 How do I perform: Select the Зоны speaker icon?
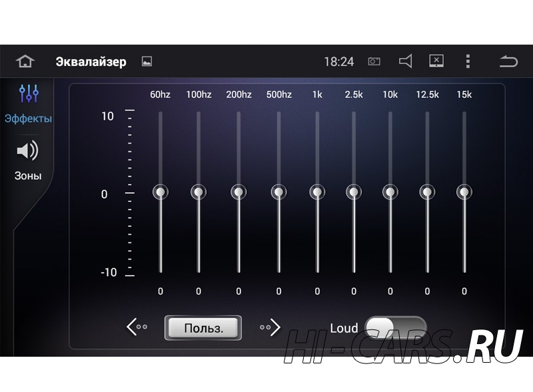[x=28, y=150]
